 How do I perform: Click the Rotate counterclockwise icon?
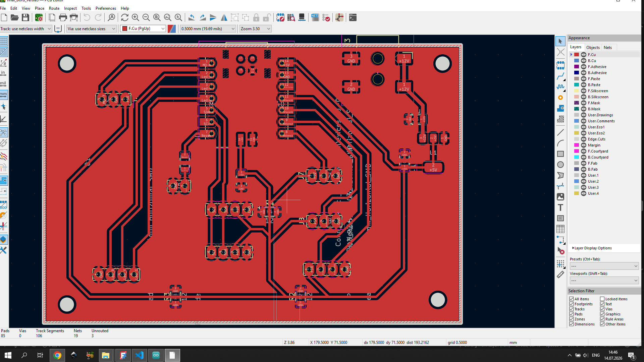point(192,18)
